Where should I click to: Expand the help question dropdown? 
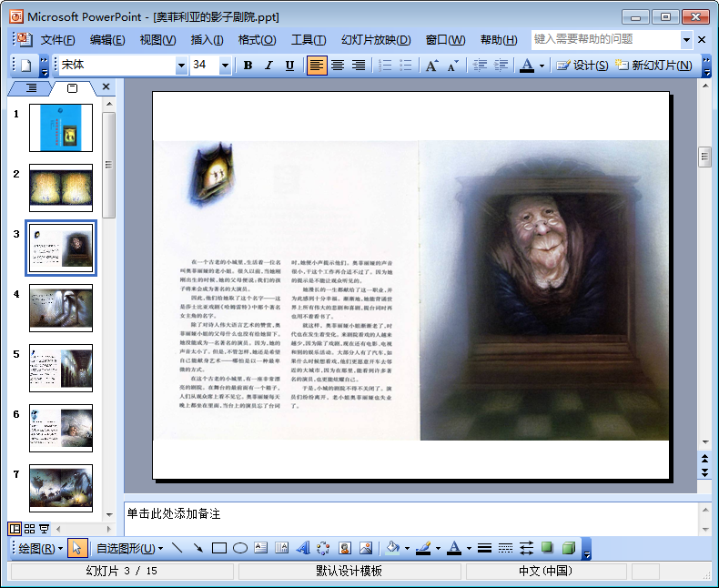point(686,40)
